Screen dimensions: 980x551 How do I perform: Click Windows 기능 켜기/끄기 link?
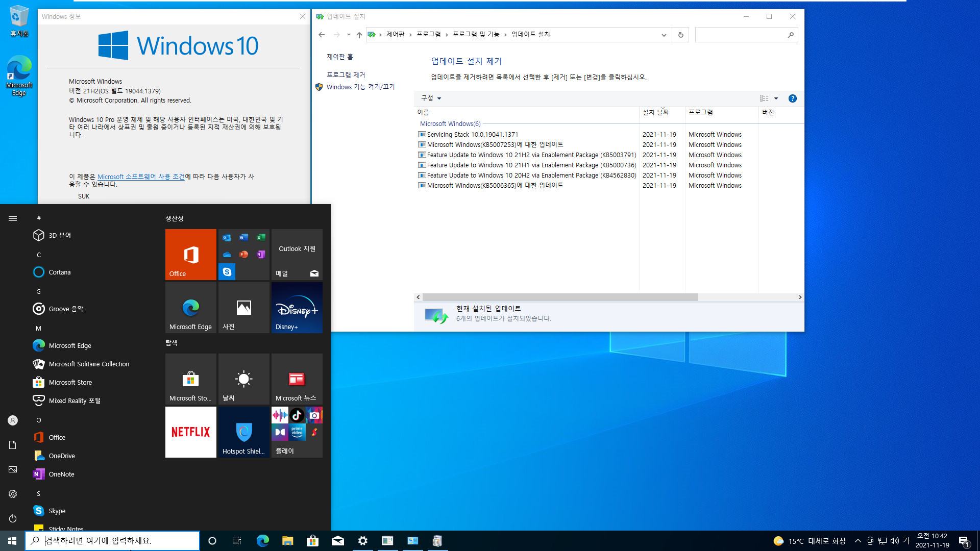pyautogui.click(x=360, y=87)
